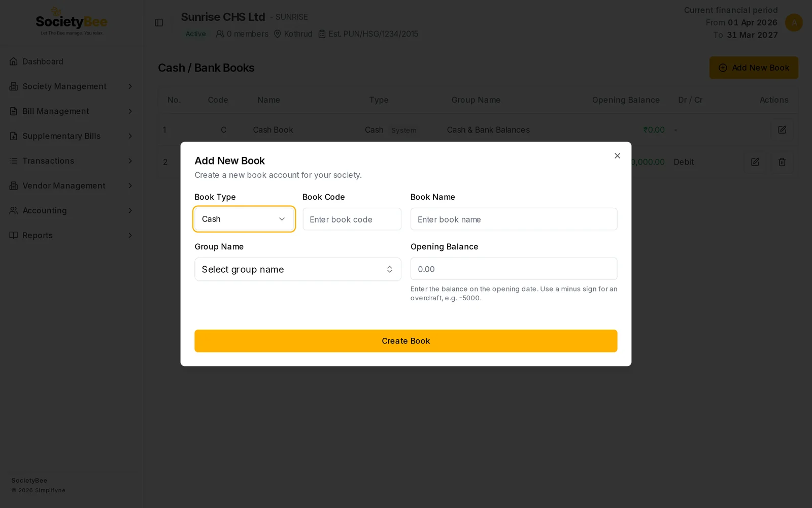
Task: Click the Reports book icon
Action: pyautogui.click(x=14, y=236)
